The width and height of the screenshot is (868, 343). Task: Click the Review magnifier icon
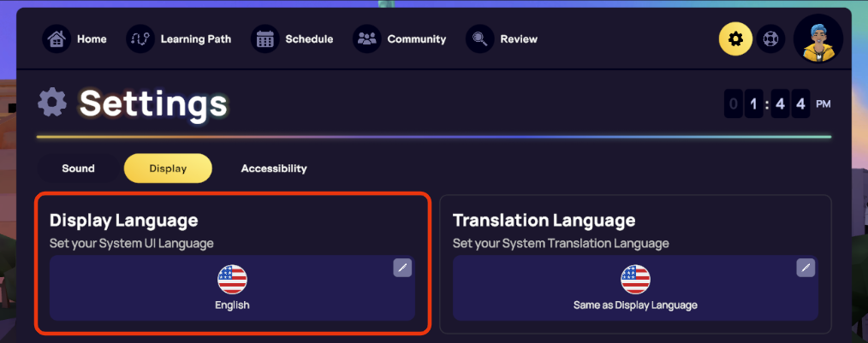479,39
